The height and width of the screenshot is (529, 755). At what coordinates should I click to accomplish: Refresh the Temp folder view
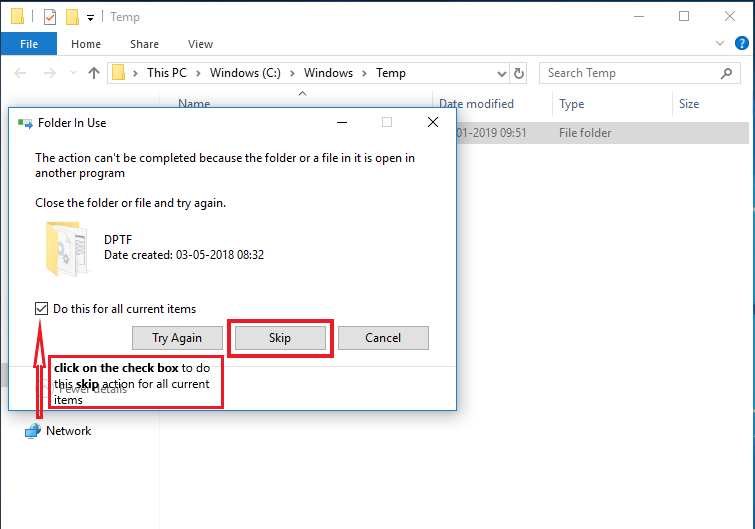point(519,73)
